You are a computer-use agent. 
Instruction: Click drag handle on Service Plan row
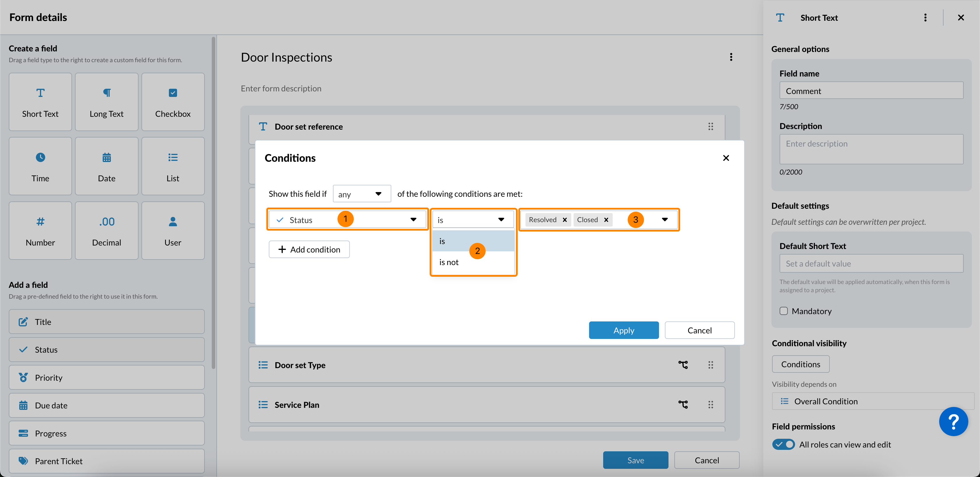710,405
